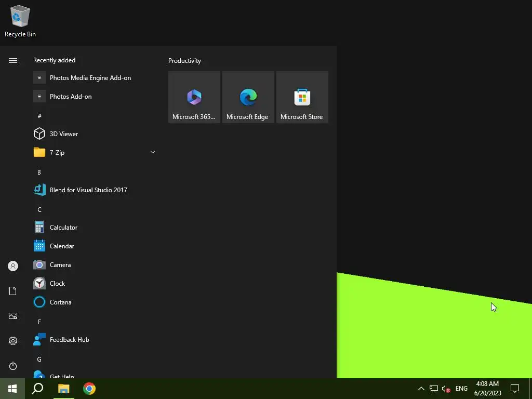This screenshot has height=399, width=532.
Task: Click the 'B' letter group header
Action: pos(39,172)
